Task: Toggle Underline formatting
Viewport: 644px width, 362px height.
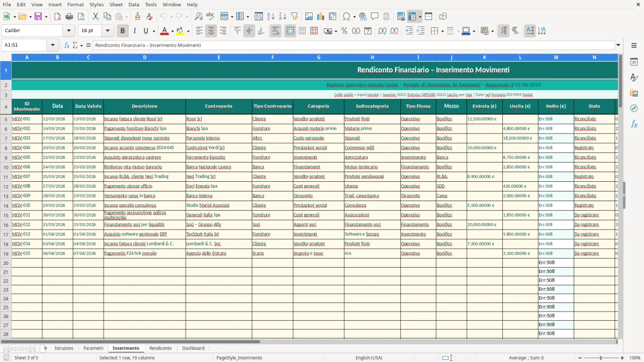Action: (x=146, y=31)
